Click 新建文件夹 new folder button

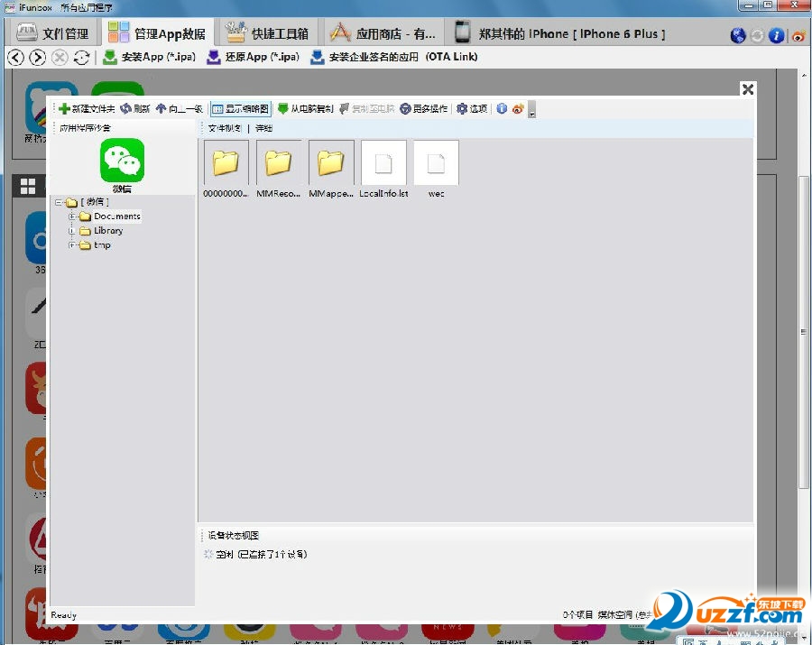tap(87, 109)
